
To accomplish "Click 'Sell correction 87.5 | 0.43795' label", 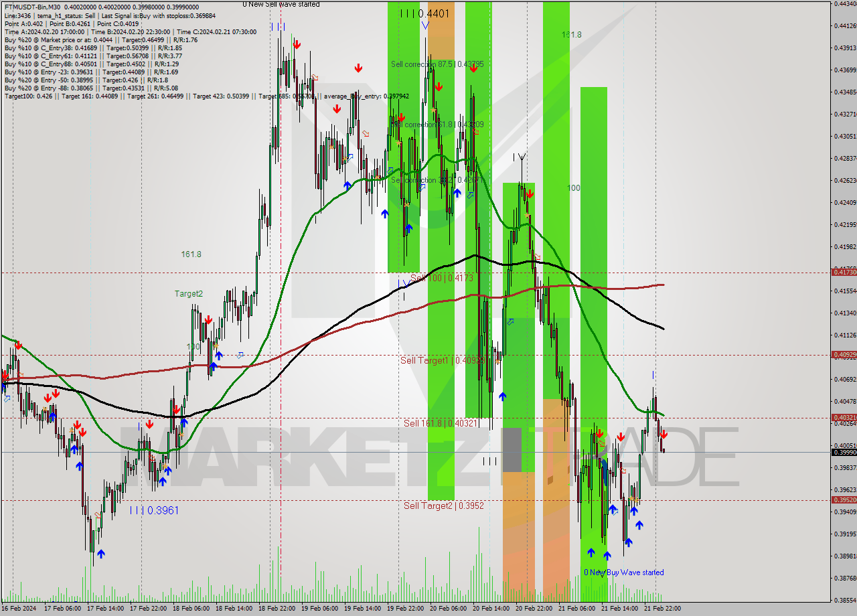I will pos(437,64).
